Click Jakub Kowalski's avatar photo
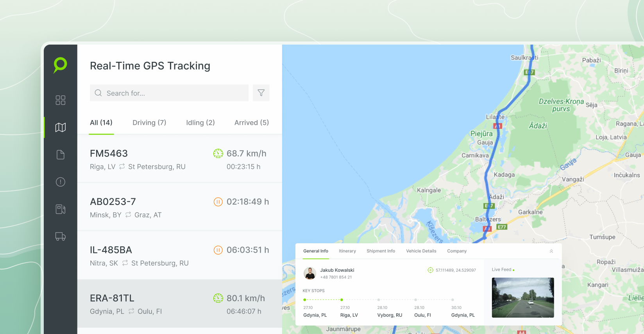 pos(310,273)
